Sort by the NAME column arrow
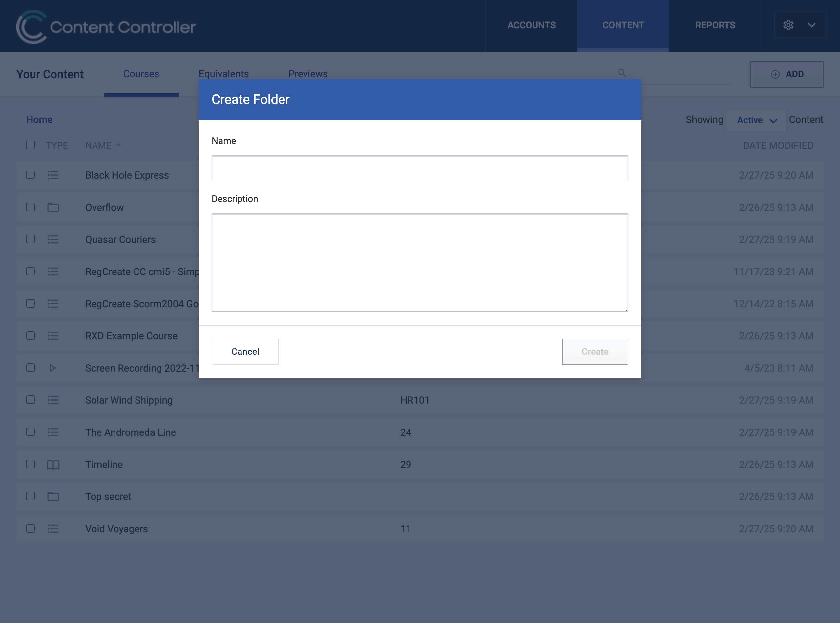Screen dimensions: 840x623 (118, 145)
